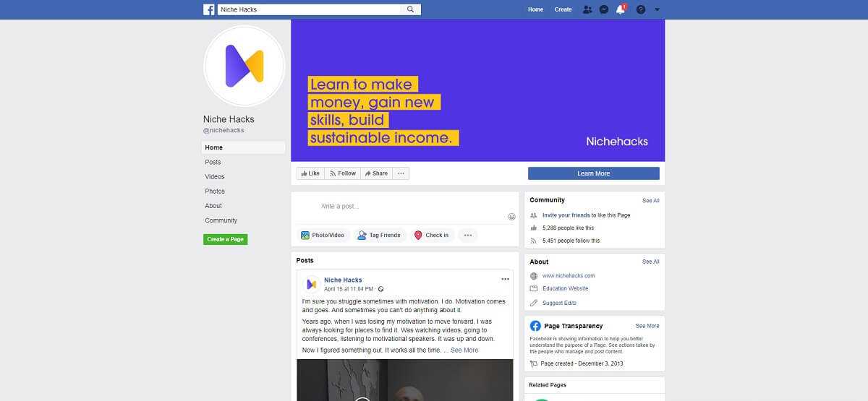The image size is (868, 401).
Task: Click the post video thumbnail
Action: (405, 380)
